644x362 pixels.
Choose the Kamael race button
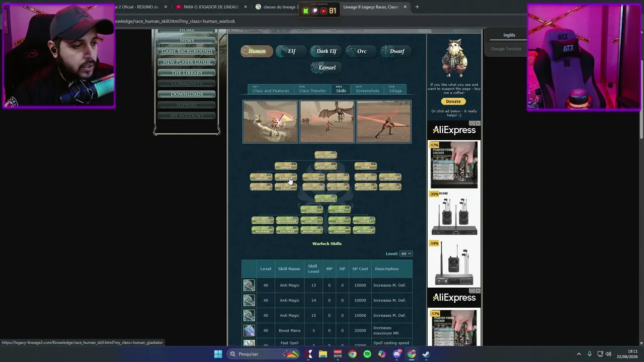(x=327, y=67)
